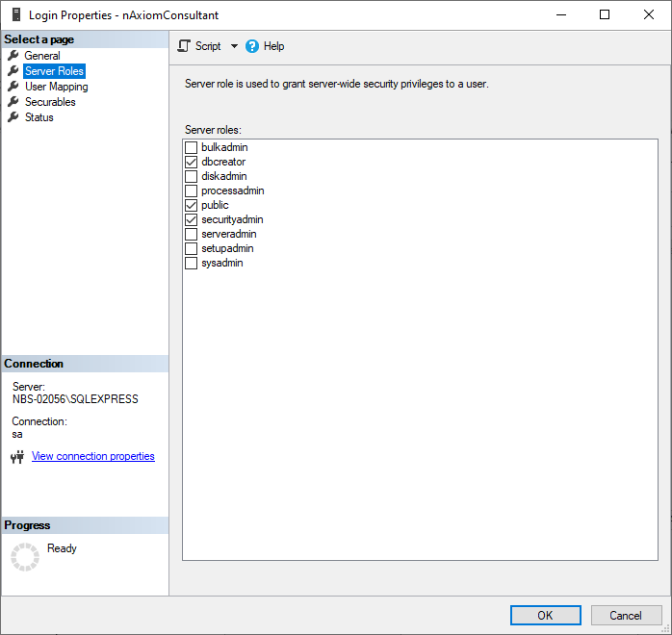The height and width of the screenshot is (635, 672).
Task: Uncheck the dbcreator server role
Action: click(192, 162)
